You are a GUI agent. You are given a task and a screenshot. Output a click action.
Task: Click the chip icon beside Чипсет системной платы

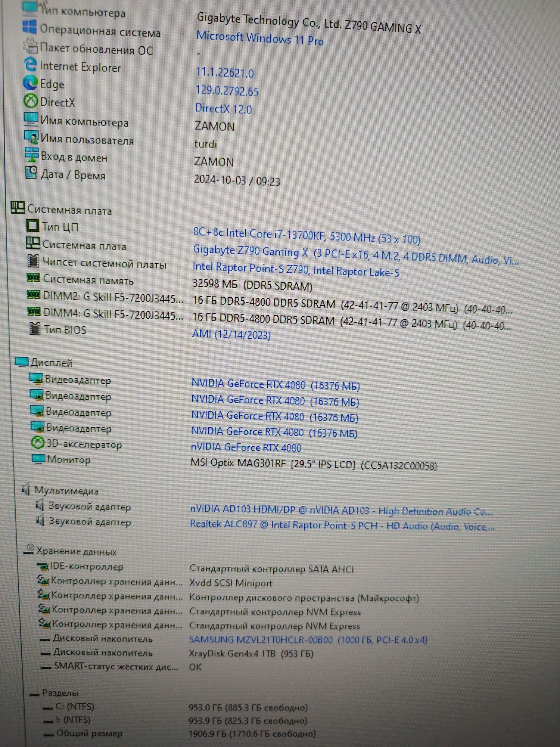tap(34, 261)
